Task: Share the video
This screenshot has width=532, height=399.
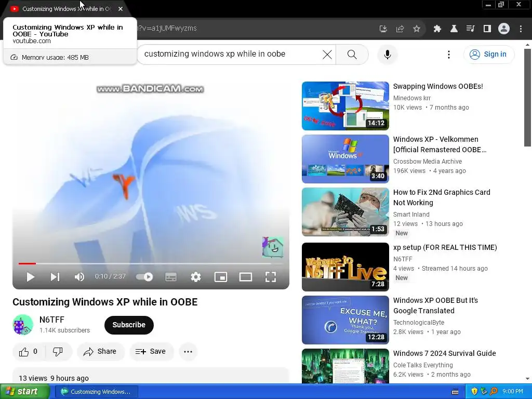Action: tap(101, 352)
